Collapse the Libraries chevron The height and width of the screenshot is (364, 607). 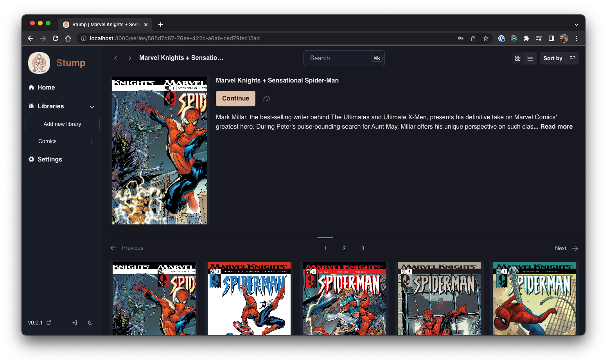(x=92, y=107)
